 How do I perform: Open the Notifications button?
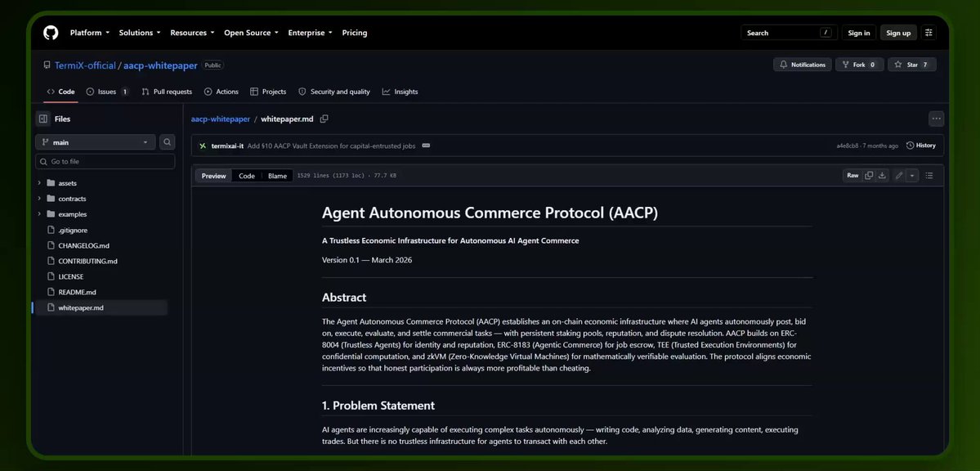pos(802,65)
